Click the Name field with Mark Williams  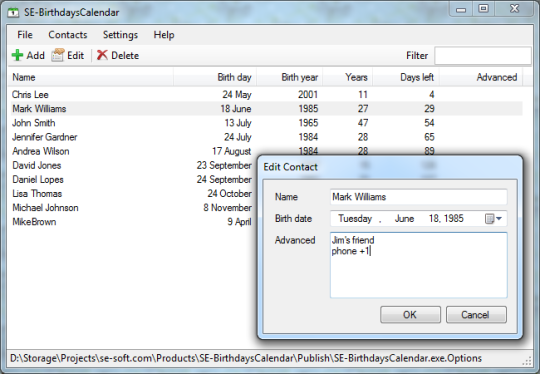(418, 197)
